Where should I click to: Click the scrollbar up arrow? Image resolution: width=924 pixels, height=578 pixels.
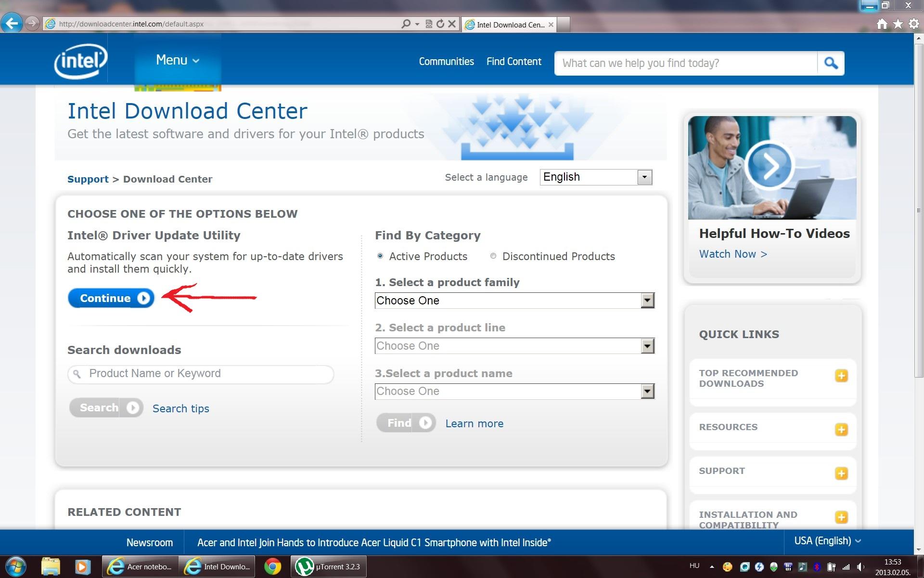click(x=919, y=38)
